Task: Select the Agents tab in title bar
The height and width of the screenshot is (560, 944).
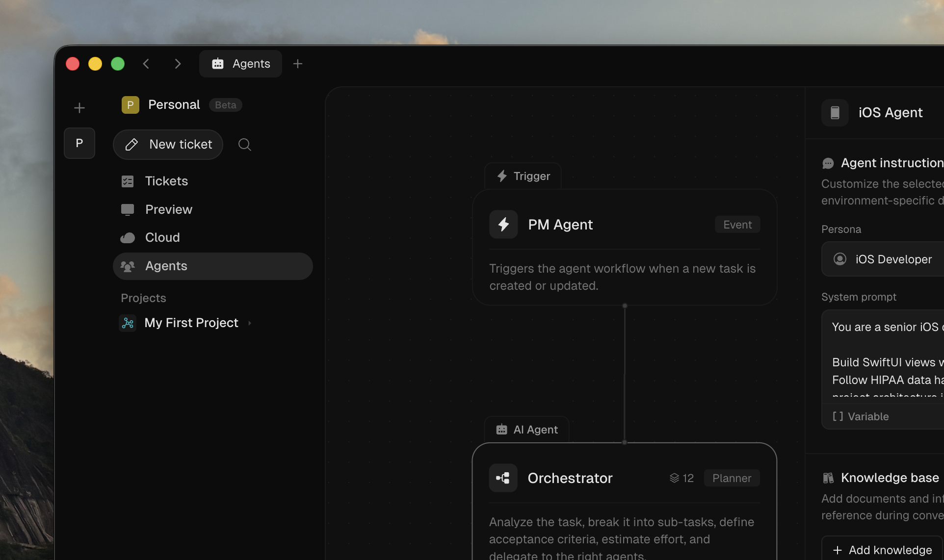Action: (x=240, y=64)
